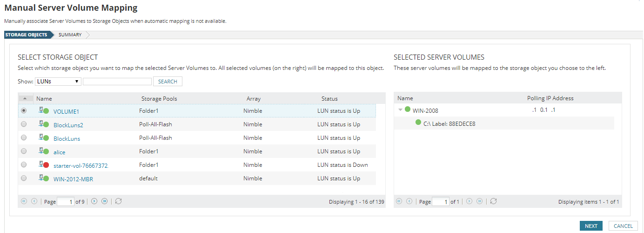Click the sort arrow column header

[25, 98]
